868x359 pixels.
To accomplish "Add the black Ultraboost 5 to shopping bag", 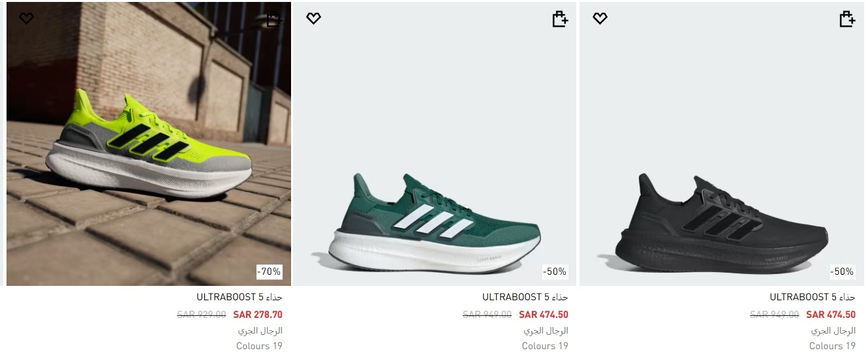I will click(x=846, y=20).
